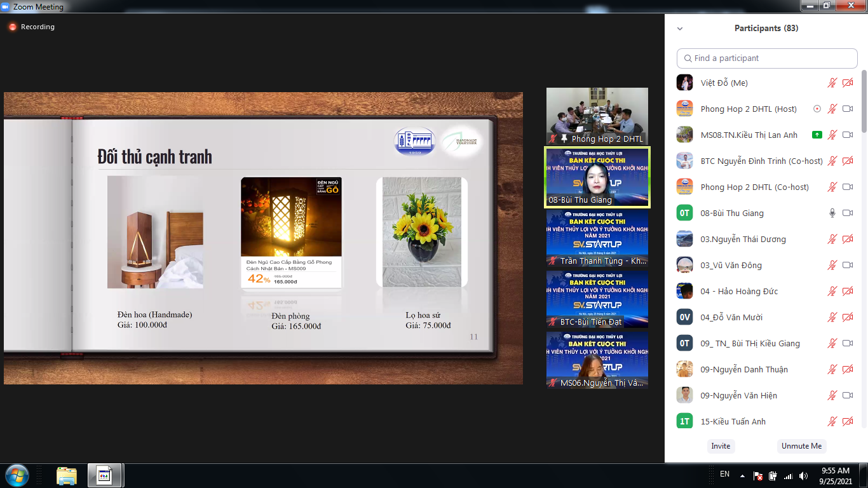The image size is (868, 488).
Task: Click the volume speaker icon in system tray
Action: pyautogui.click(x=804, y=475)
